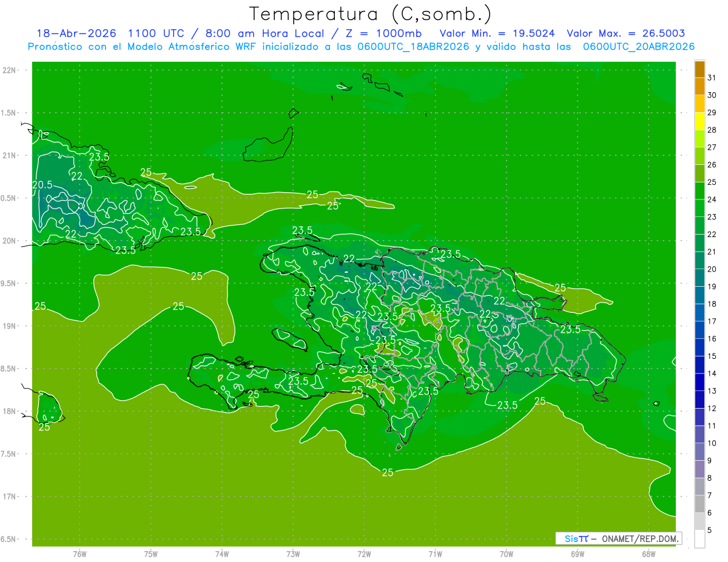728x562 pixels.
Task: Click the 68W longitude axis label
Action: [648, 554]
